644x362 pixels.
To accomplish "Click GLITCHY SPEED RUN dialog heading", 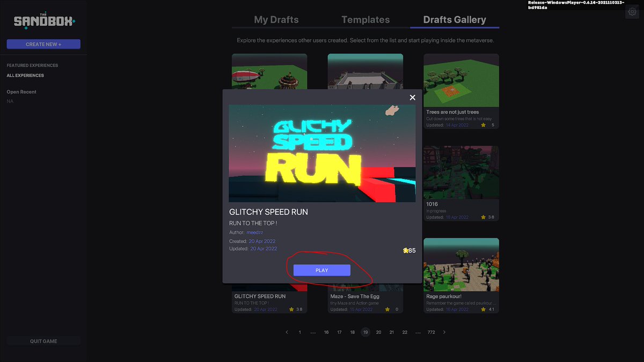I will 268,212.
